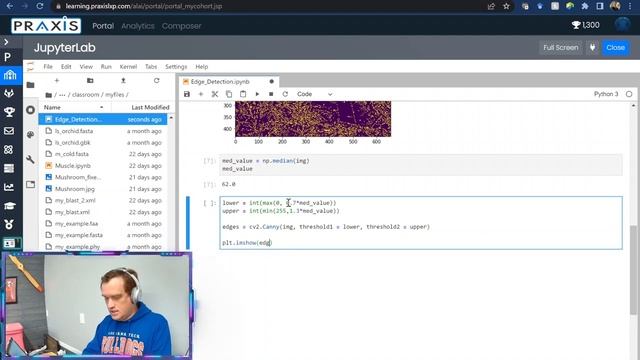640x360 pixels.
Task: Open the File menu
Action: click(x=48, y=67)
